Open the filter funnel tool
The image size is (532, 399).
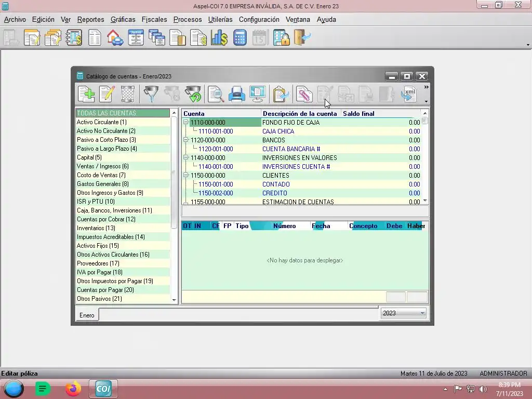[x=151, y=94]
